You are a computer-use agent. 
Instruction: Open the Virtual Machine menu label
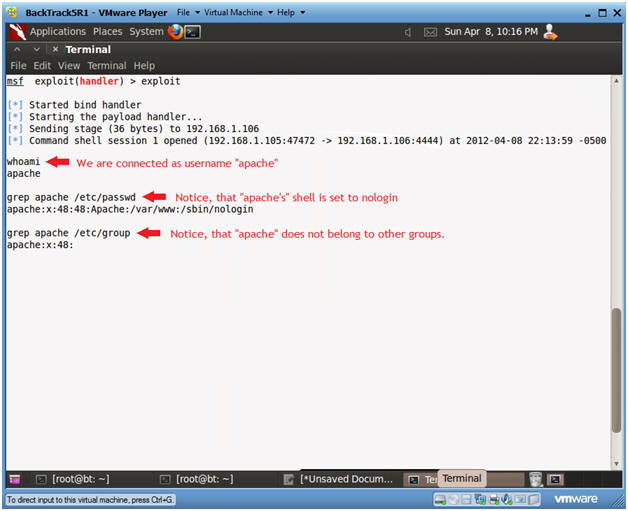click(233, 12)
